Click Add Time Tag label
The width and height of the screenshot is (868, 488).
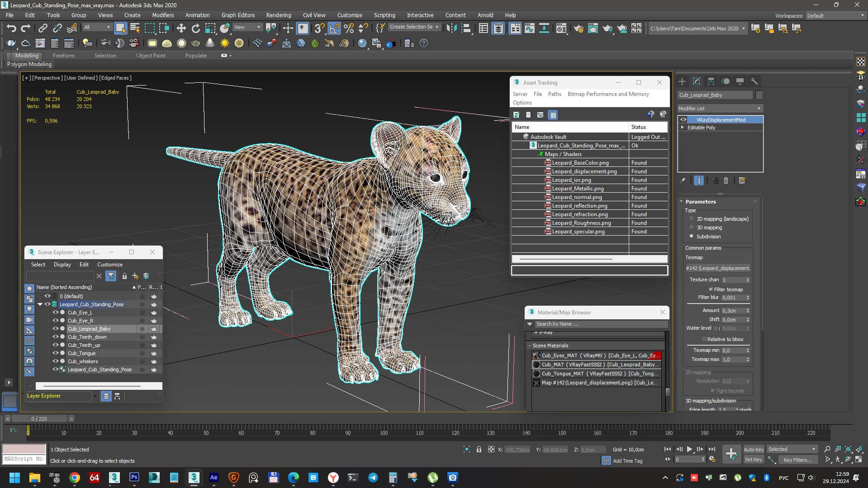pos(627,460)
